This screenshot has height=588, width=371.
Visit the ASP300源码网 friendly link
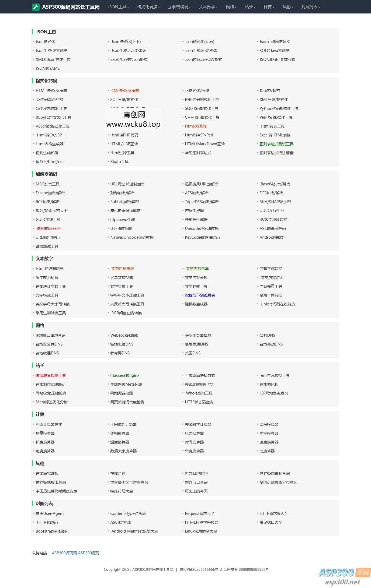64,553
